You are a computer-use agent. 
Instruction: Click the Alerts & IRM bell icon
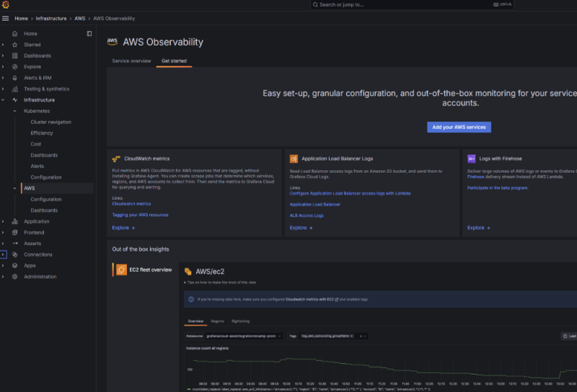click(x=14, y=78)
